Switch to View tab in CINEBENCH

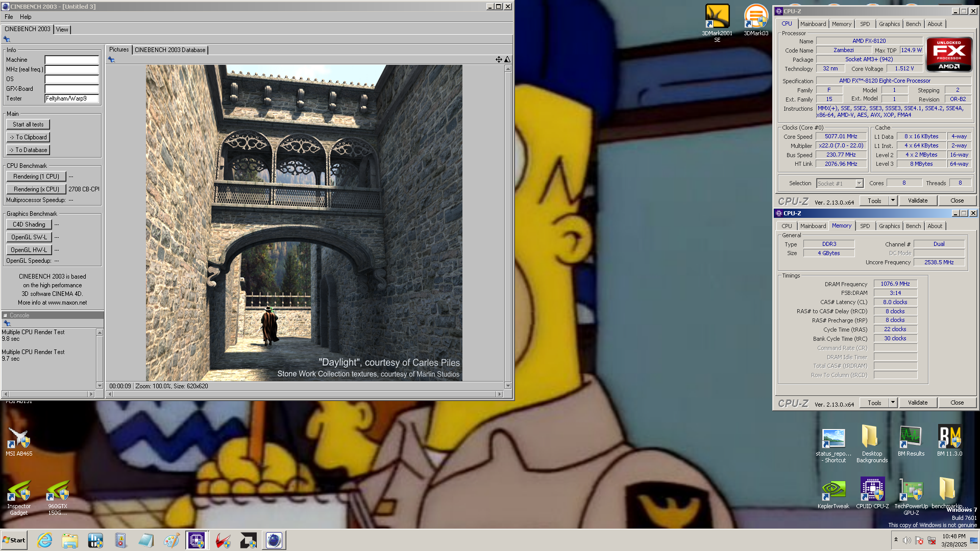62,30
